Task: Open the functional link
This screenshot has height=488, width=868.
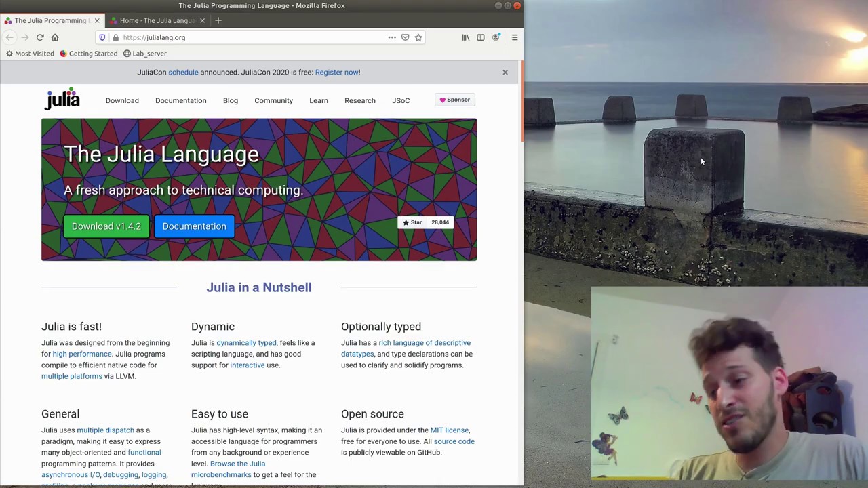Action: click(x=144, y=453)
